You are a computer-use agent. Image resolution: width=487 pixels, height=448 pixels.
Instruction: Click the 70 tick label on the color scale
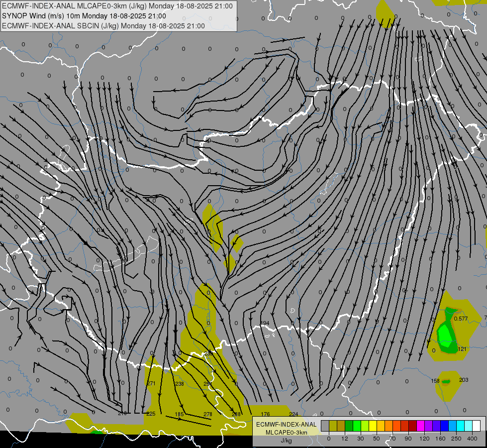pyautogui.click(x=392, y=439)
